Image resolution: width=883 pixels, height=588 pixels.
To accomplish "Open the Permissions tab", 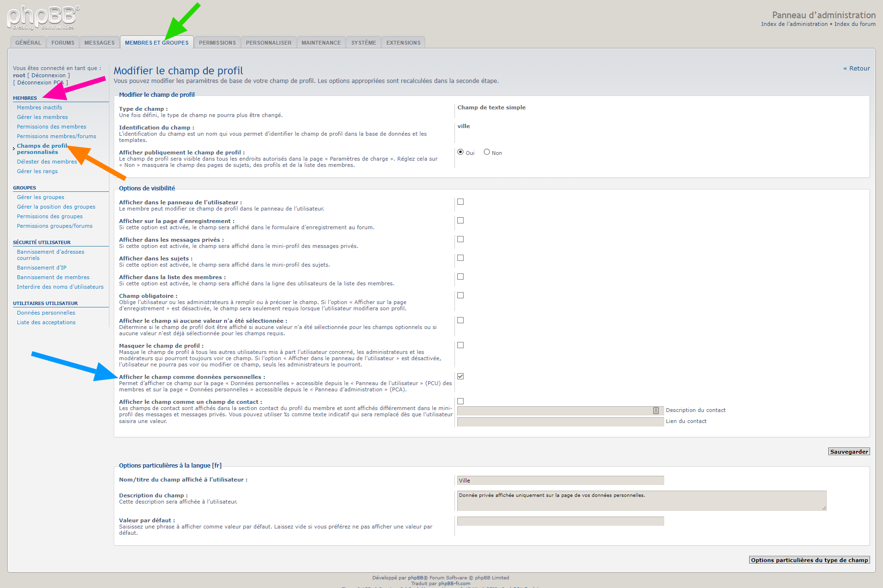I will [217, 43].
